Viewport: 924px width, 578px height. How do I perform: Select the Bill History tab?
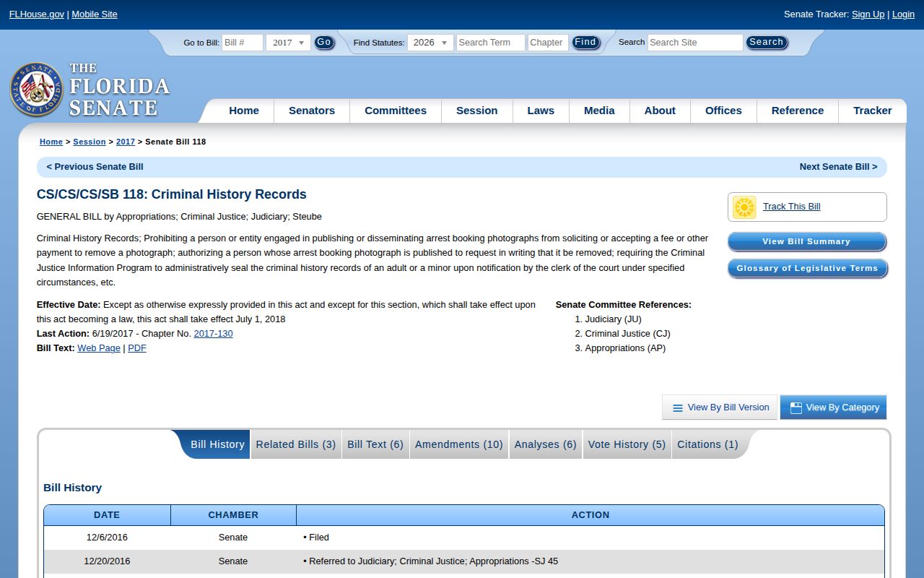[217, 444]
